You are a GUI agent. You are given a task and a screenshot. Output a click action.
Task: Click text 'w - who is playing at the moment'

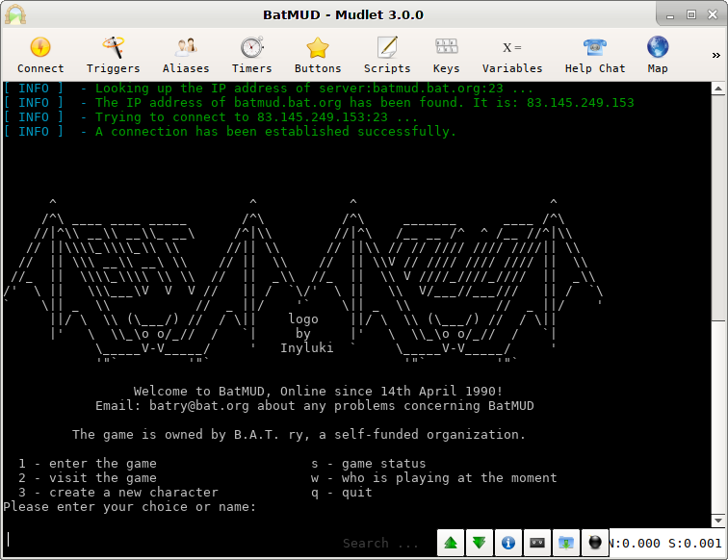click(x=433, y=477)
